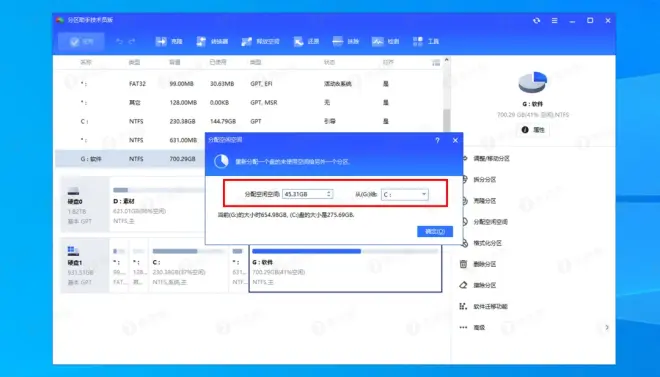
Task: Click Delete partition (删除分区) trash icon
Action: click(x=463, y=264)
